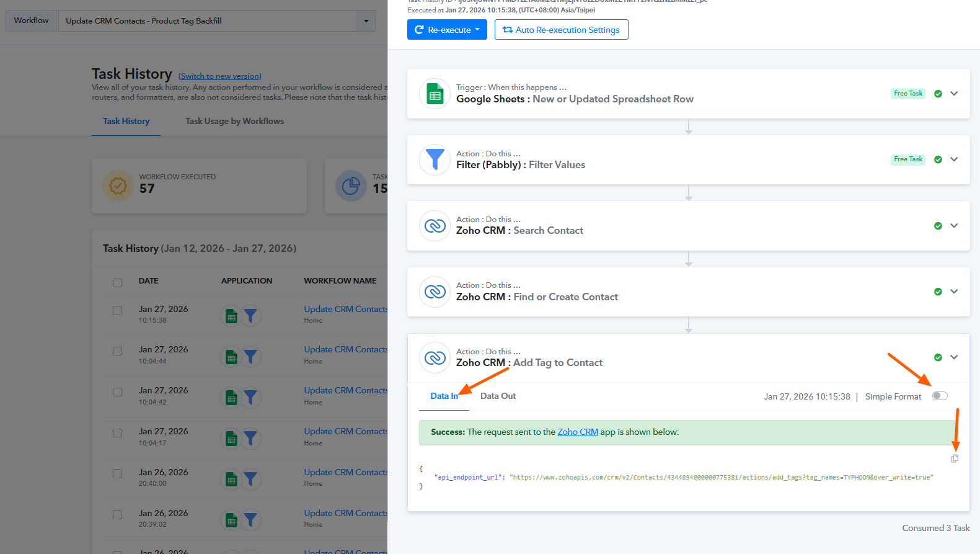
Task: Click the Free Task badge on Google Sheets step
Action: pyautogui.click(x=908, y=93)
